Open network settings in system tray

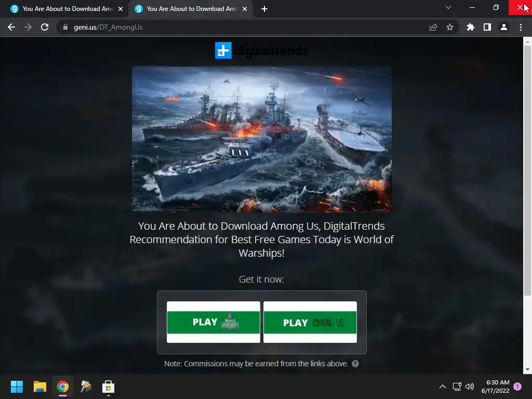[x=457, y=387]
